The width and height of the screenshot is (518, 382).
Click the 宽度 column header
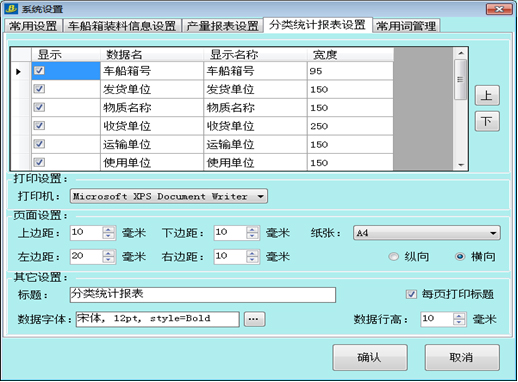pos(350,54)
